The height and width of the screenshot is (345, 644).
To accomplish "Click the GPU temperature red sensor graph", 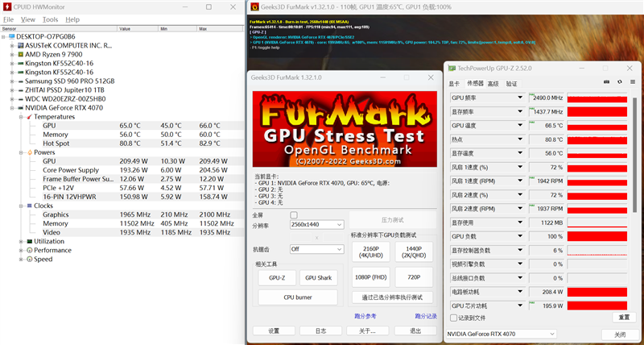I will click(x=597, y=126).
